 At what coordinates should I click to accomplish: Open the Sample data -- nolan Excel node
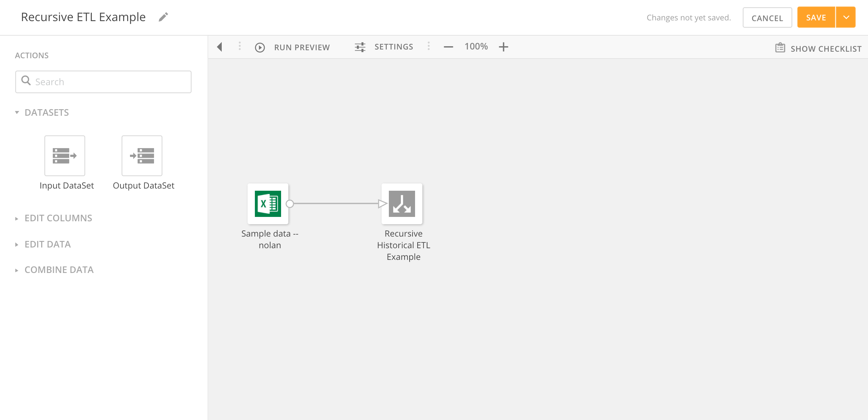[x=268, y=204]
